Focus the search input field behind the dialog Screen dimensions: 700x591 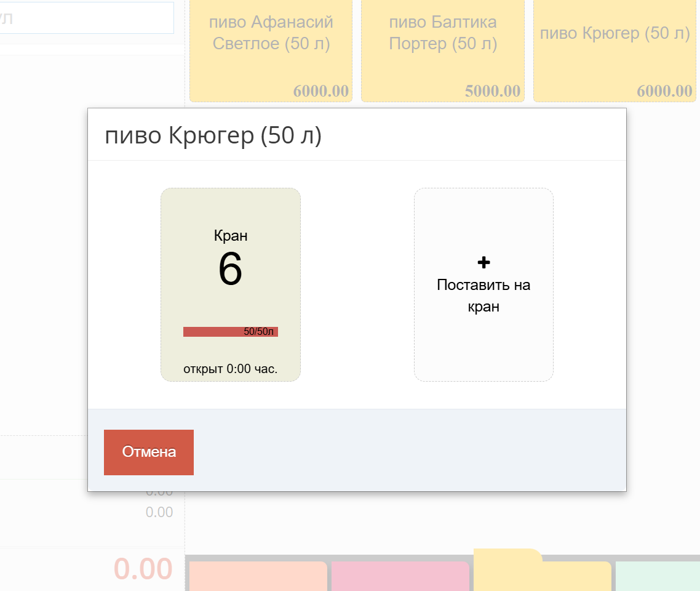point(86,18)
